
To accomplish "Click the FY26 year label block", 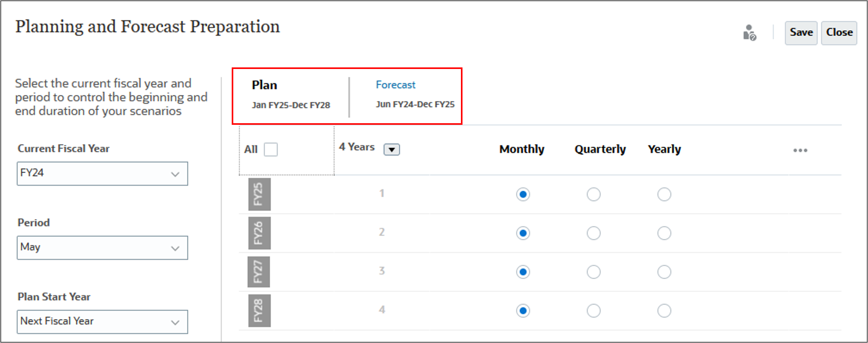I will pyautogui.click(x=259, y=233).
